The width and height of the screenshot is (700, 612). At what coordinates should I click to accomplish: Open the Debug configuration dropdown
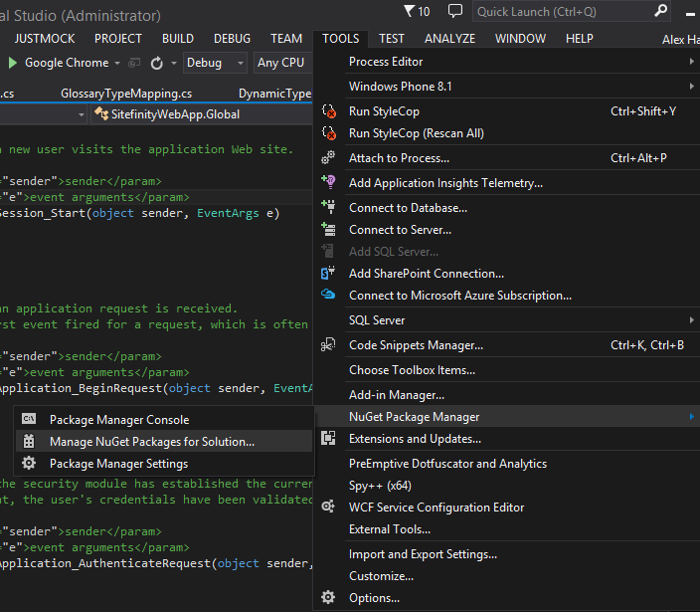[215, 63]
